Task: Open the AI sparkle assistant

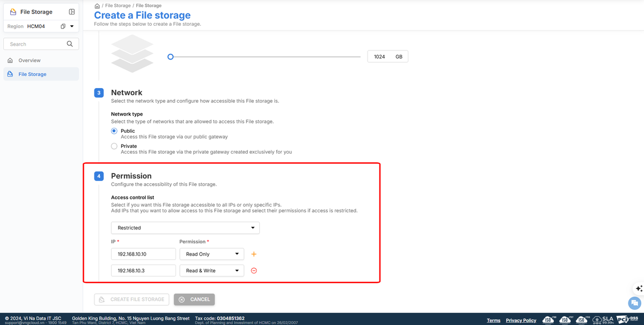Action: (639, 288)
